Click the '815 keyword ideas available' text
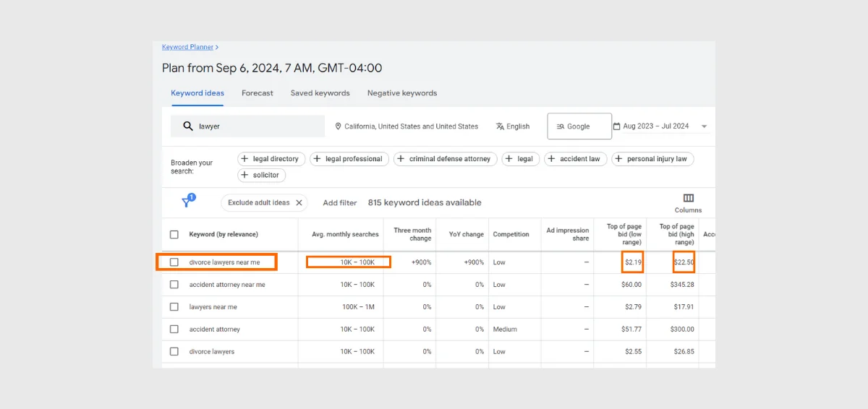Viewport: 868px width, 409px height. 425,203
